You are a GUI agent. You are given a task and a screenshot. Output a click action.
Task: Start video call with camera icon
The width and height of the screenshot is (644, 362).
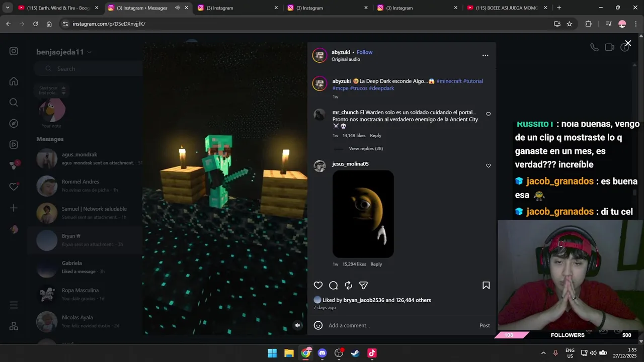point(609,47)
